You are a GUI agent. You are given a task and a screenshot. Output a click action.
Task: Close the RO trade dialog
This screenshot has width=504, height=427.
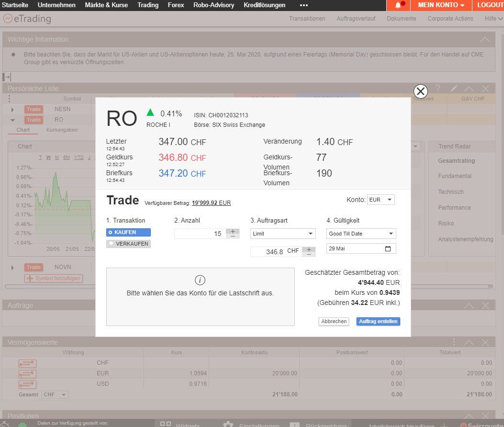(420, 91)
